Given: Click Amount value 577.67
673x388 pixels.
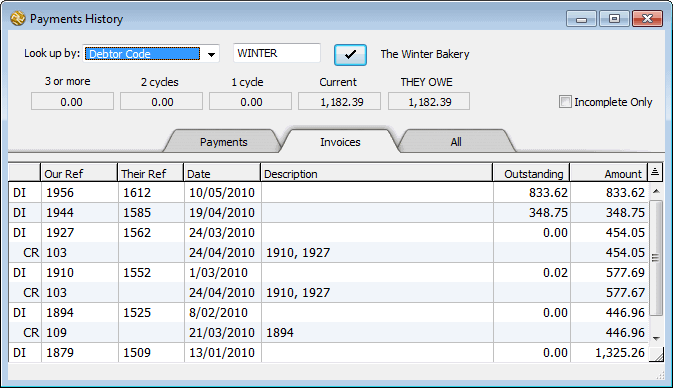Looking at the screenshot, I should pos(625,293).
